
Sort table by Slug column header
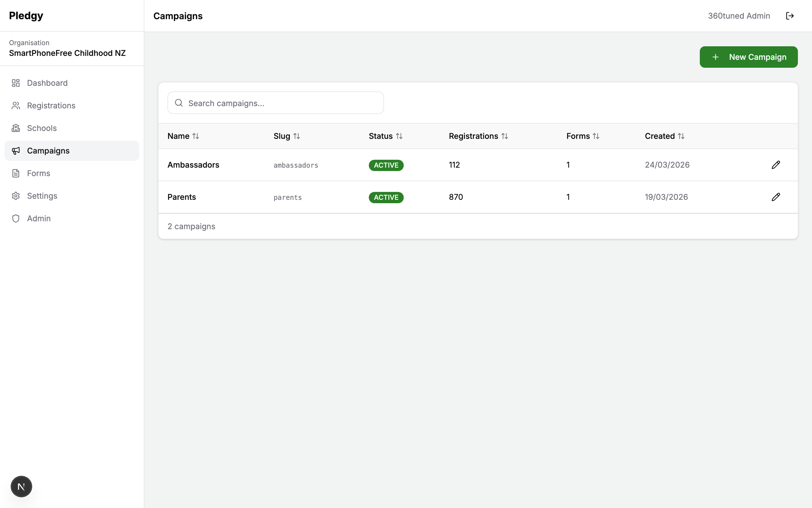(287, 136)
